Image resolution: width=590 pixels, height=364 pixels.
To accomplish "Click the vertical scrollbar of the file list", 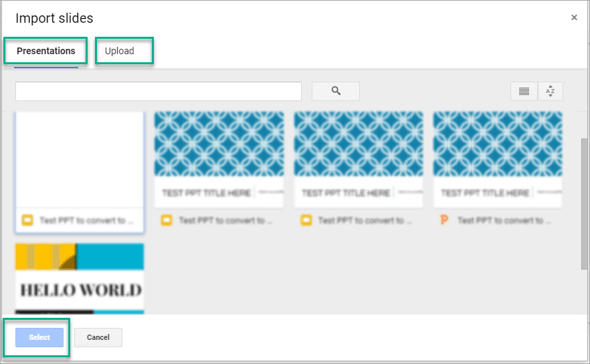I will [x=585, y=201].
